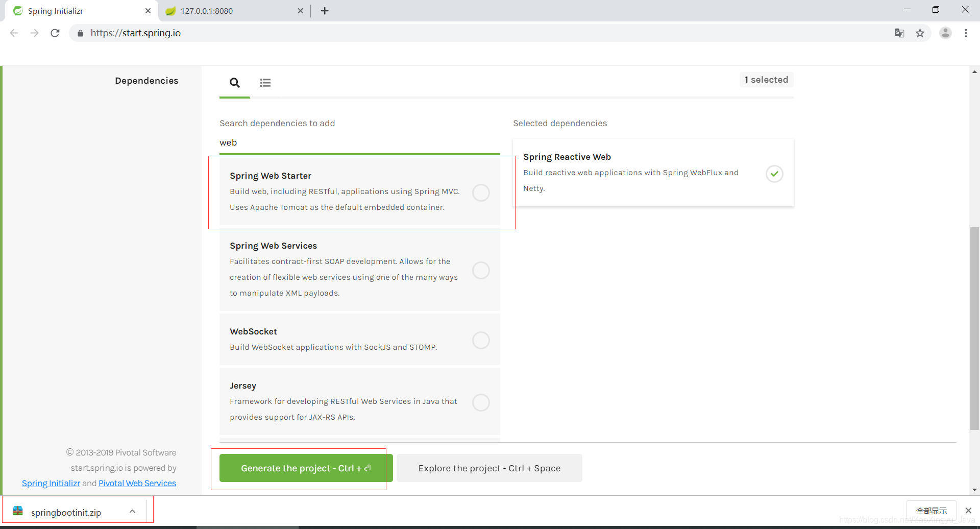The image size is (980, 529).
Task: Open Pivotal Web Services link
Action: (137, 483)
